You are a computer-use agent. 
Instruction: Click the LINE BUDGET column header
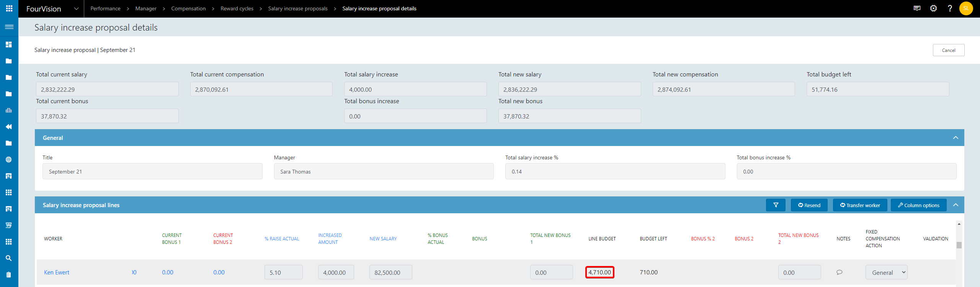(602, 239)
